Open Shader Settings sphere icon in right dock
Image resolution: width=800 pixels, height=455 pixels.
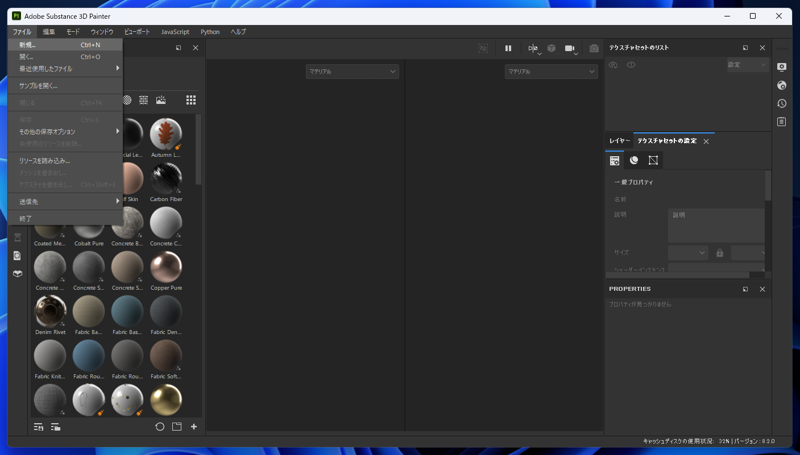pos(782,85)
